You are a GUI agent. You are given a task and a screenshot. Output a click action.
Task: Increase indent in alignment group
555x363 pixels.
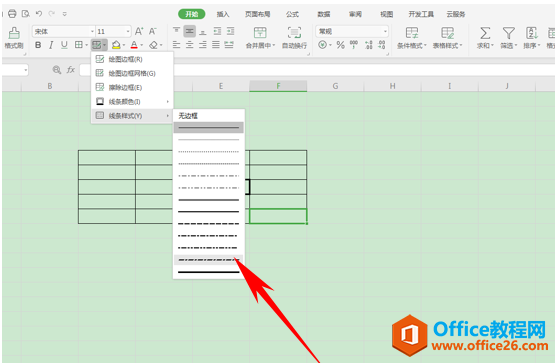pos(230,31)
